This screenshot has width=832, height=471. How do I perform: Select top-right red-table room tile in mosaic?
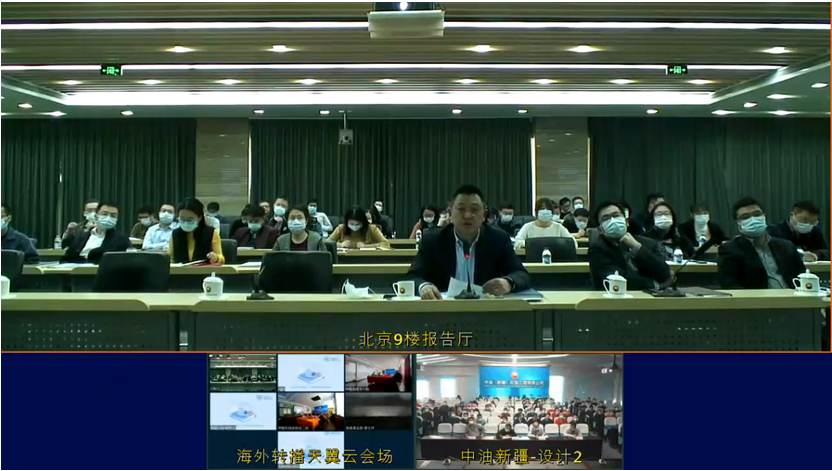click(x=378, y=372)
